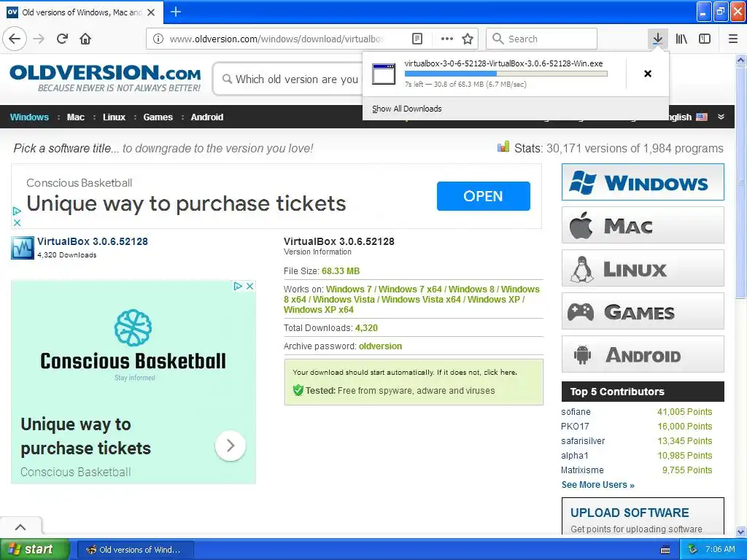The width and height of the screenshot is (747, 560).
Task: Click the Linux category sidebar button
Action: [643, 268]
